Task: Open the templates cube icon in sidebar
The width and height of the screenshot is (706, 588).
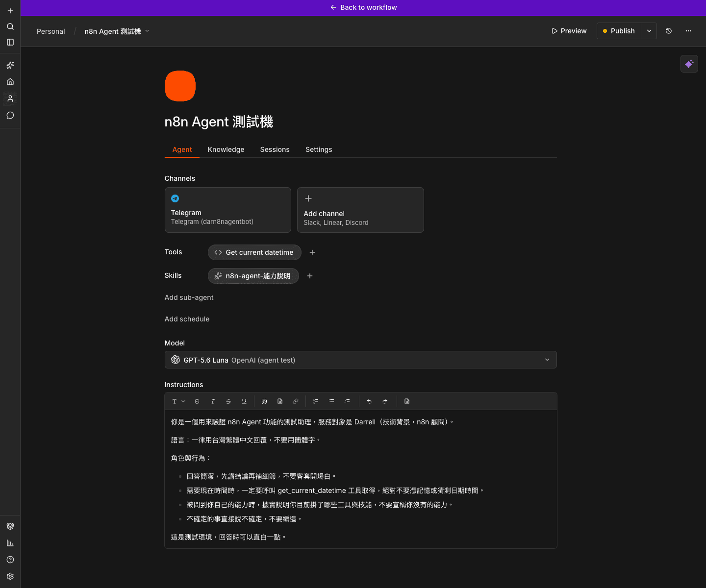Action: click(10, 526)
